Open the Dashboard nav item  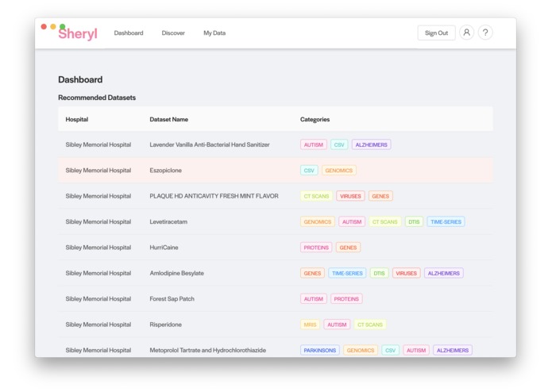(x=129, y=33)
